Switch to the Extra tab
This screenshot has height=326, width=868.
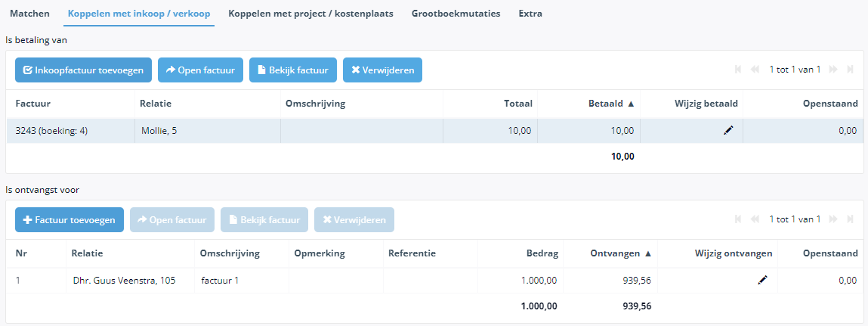tap(530, 14)
